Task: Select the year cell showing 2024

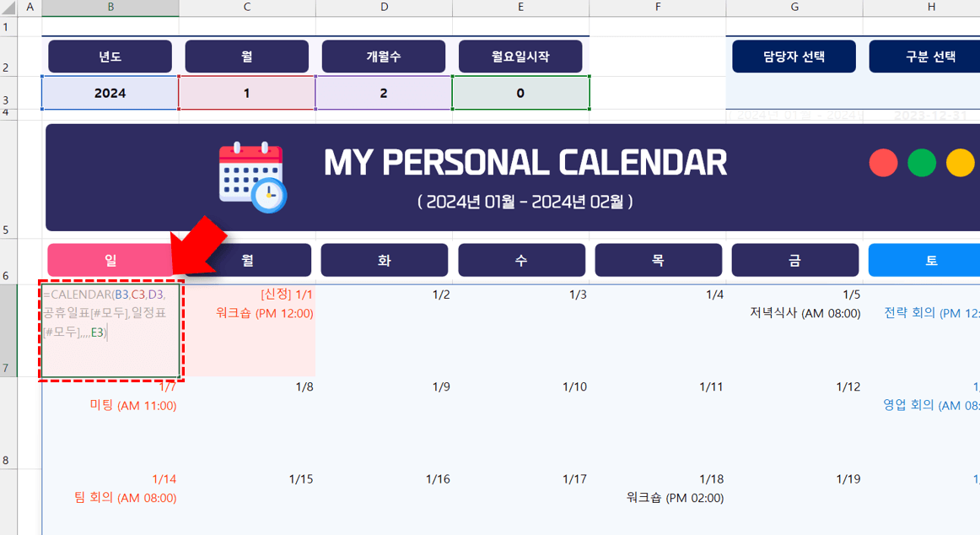Action: click(110, 93)
